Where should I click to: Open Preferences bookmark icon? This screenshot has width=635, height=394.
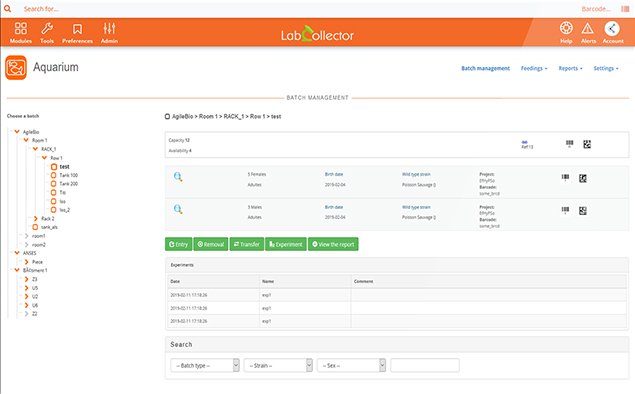pyautogui.click(x=77, y=29)
